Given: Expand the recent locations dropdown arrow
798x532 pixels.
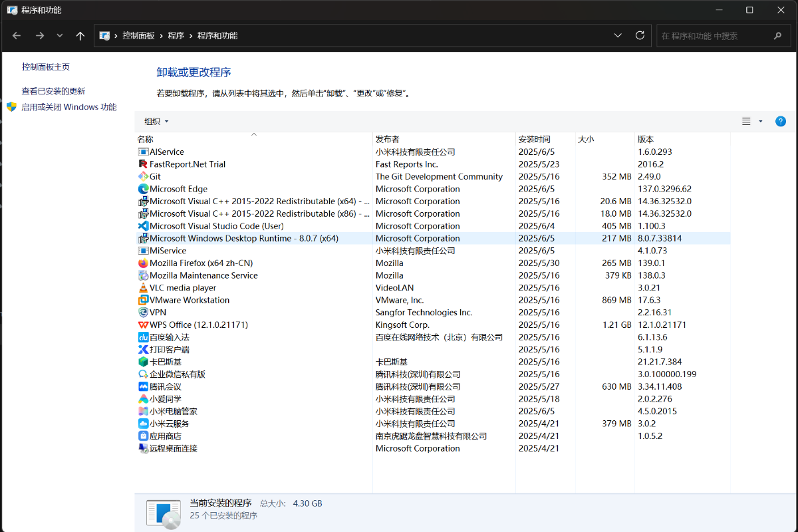Looking at the screenshot, I should coord(60,36).
